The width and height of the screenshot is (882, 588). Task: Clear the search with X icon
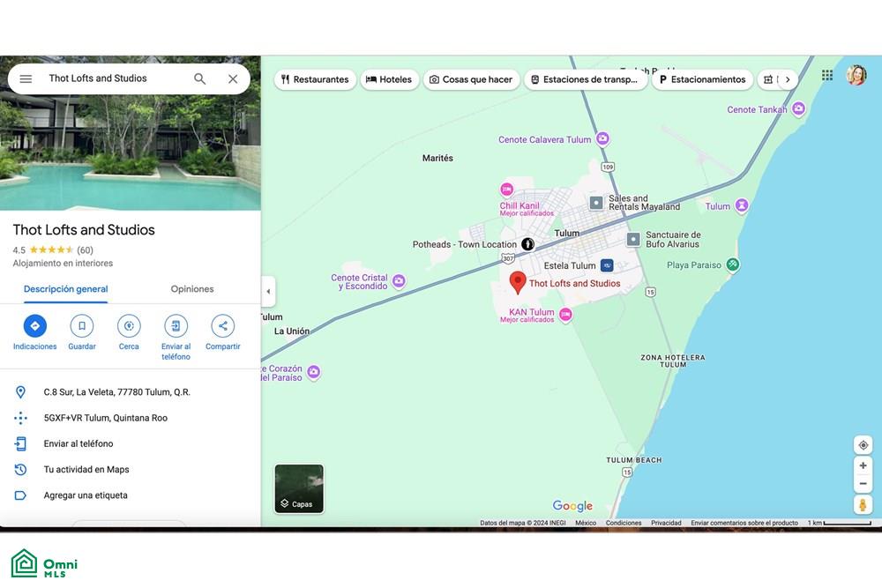(233, 78)
